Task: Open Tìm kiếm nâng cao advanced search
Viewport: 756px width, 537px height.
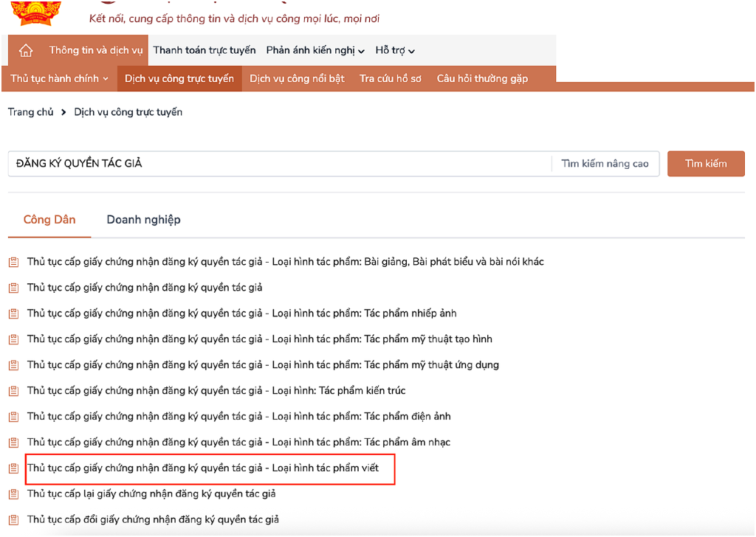Action: [605, 164]
